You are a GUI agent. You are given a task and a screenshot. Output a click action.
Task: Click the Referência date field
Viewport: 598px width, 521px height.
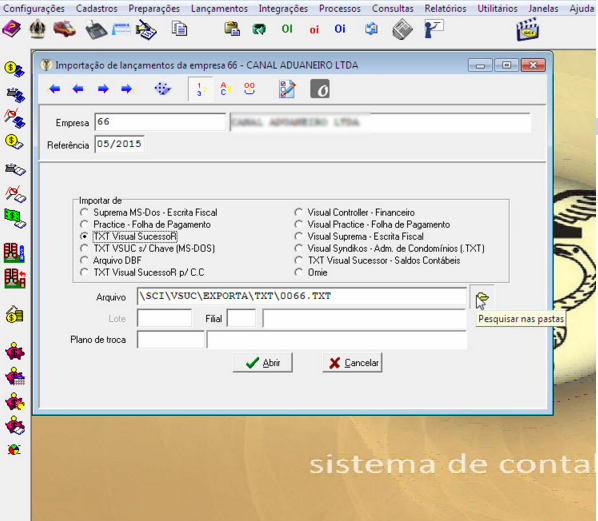119,144
